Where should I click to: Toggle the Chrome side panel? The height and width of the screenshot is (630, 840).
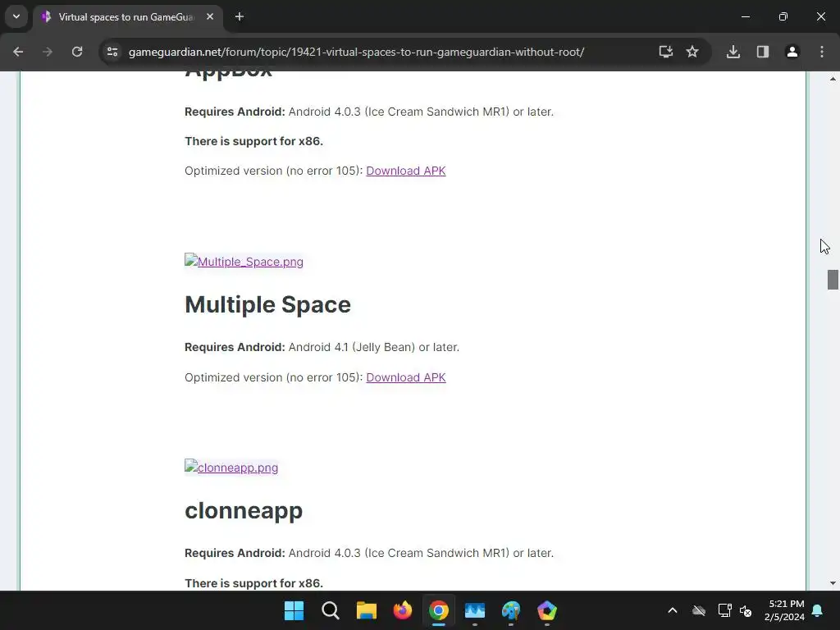click(763, 52)
